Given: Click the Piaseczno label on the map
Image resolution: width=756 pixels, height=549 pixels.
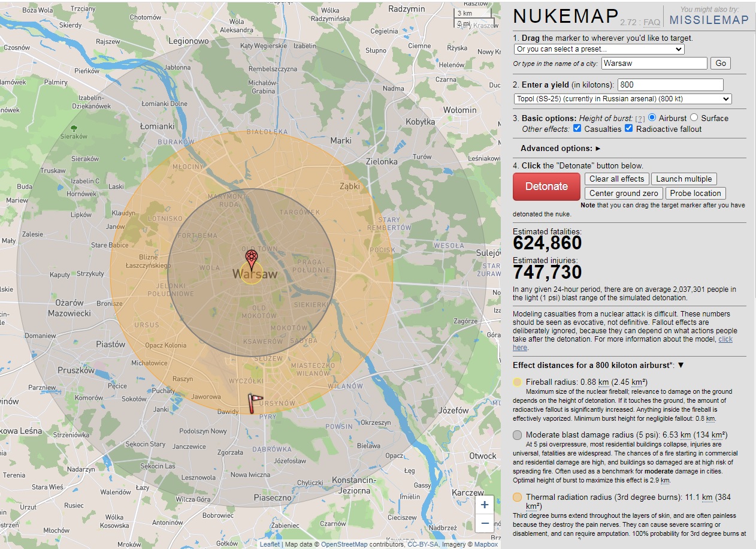Looking at the screenshot, I should (273, 497).
